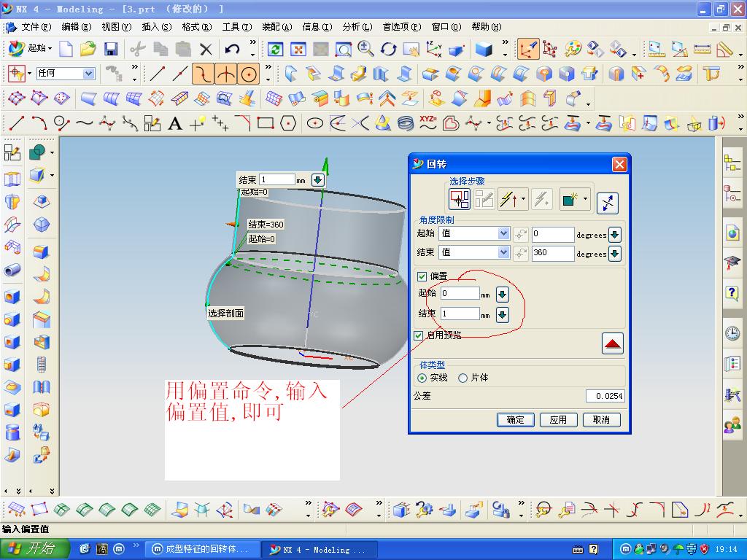Select the Line curve tool
Screen dimensions: 747x560
(x=16, y=122)
